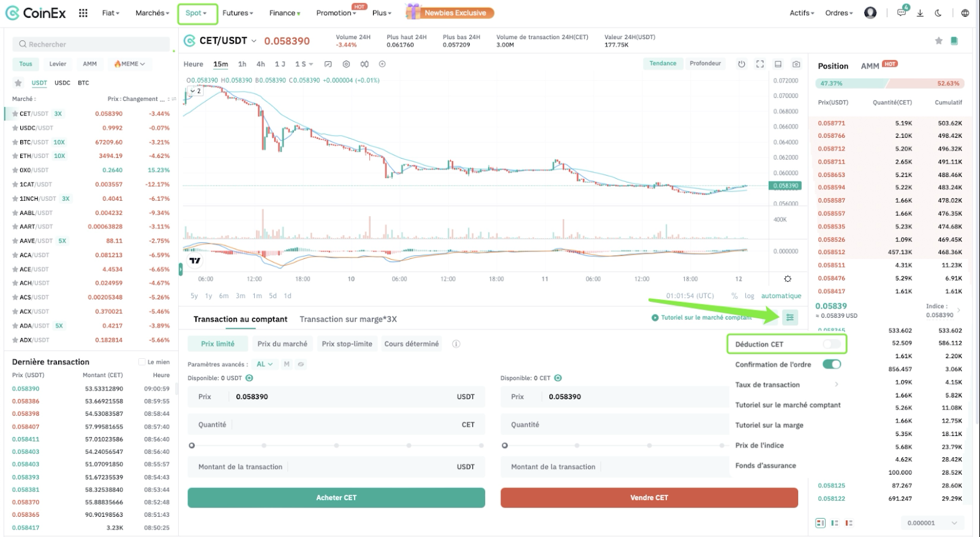Toggle the M advanced parameter option
Screen dimensions: 980x537
click(287, 364)
